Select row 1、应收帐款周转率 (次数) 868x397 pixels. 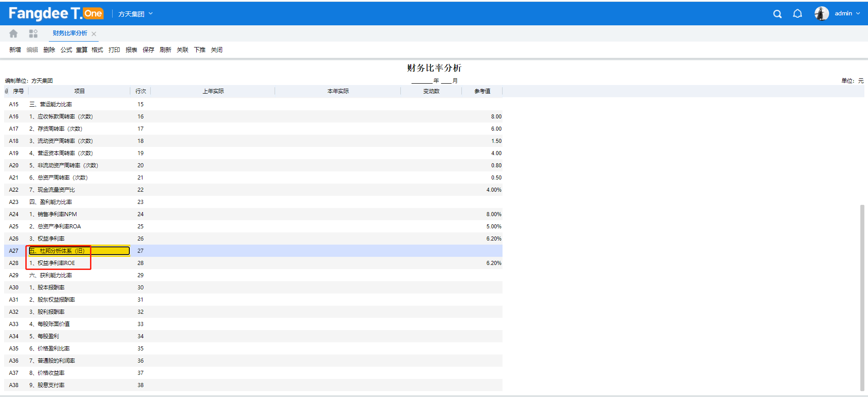coord(253,117)
